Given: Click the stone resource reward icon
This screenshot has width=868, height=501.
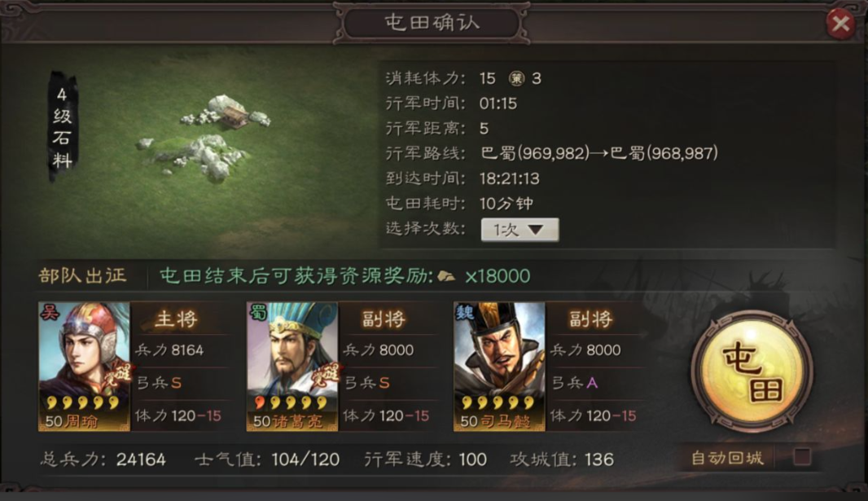Looking at the screenshot, I should [446, 275].
